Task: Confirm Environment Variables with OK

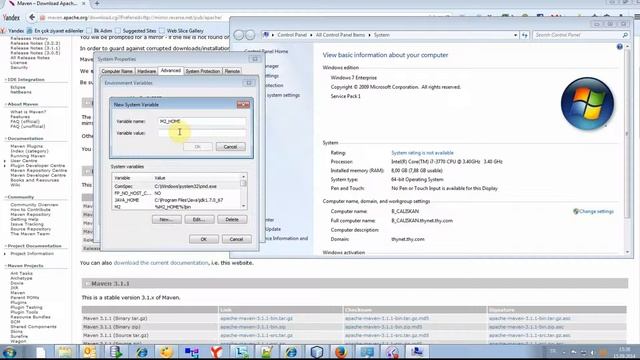Action: click(x=204, y=239)
